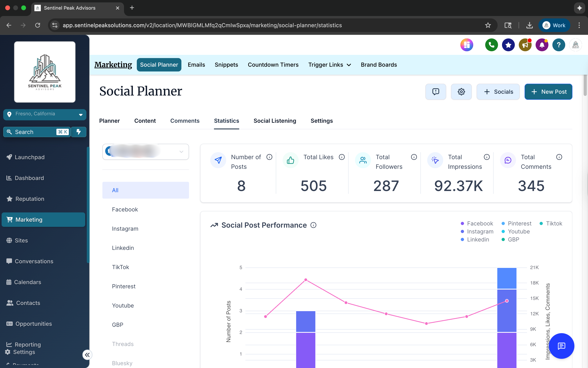Image resolution: width=588 pixels, height=368 pixels.
Task: Filter statistics by Linkedin
Action: tap(145, 248)
